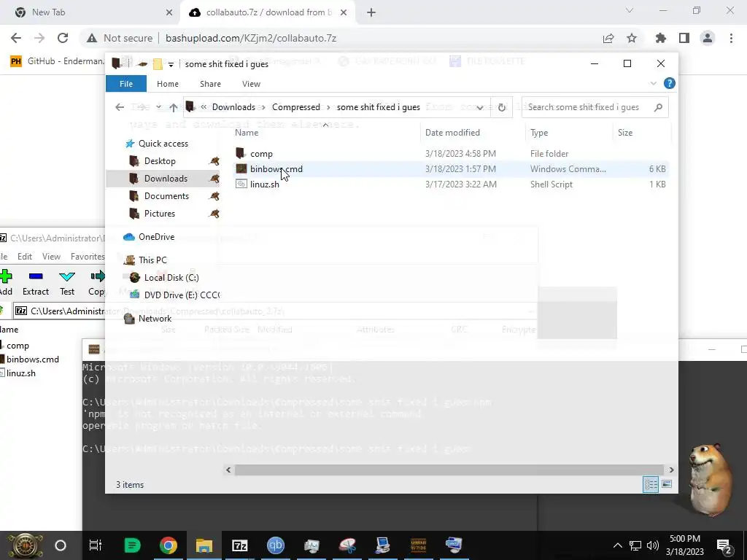Switch to the Home ribbon tab

(168, 84)
